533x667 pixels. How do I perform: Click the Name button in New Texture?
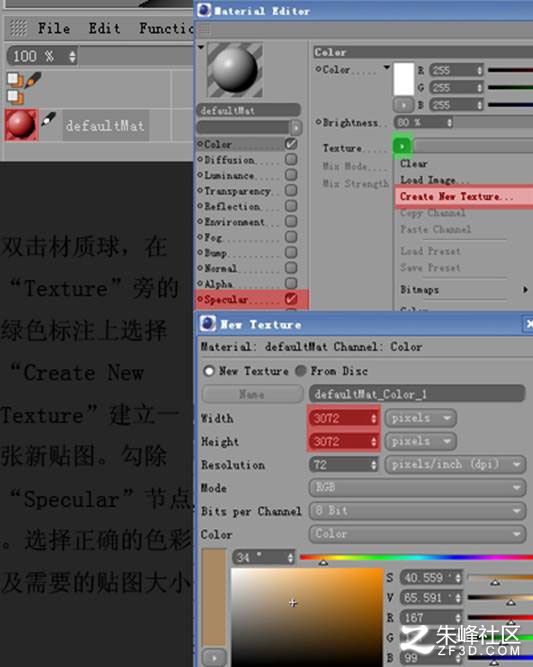pos(252,394)
